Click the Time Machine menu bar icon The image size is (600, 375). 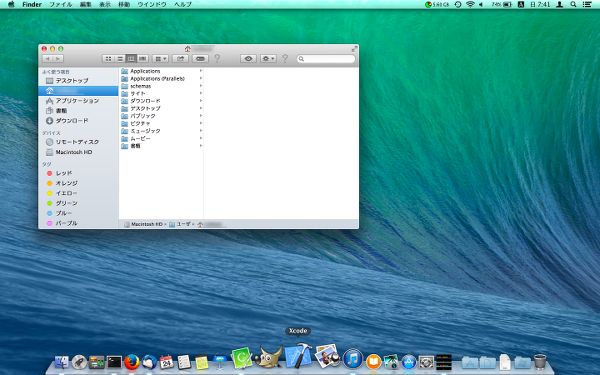click(x=458, y=5)
